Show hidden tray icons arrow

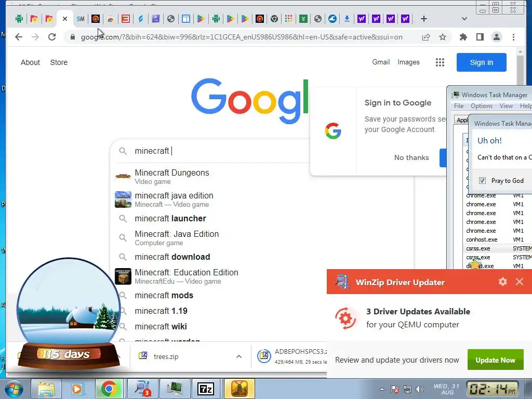point(382,389)
